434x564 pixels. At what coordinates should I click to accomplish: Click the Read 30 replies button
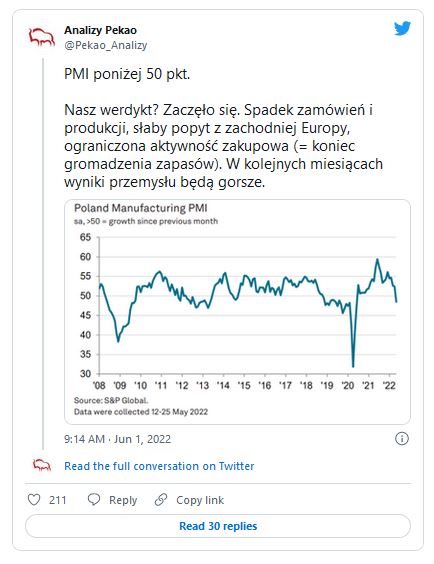tap(218, 526)
